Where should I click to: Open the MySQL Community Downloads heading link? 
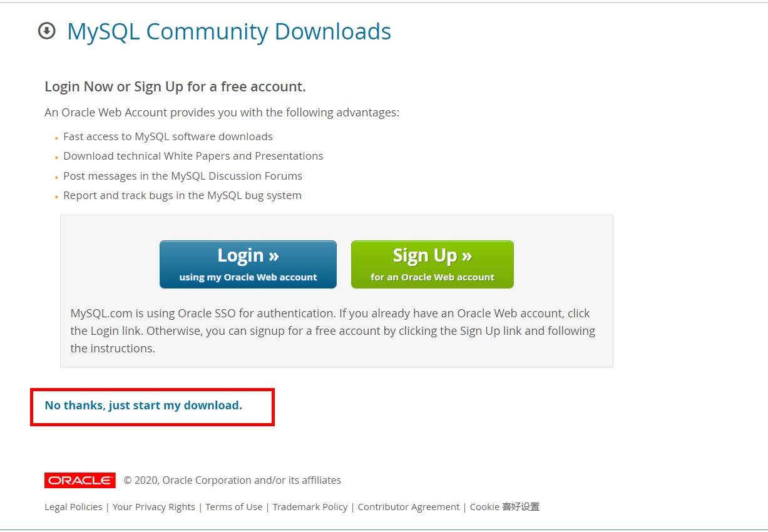[x=229, y=31]
